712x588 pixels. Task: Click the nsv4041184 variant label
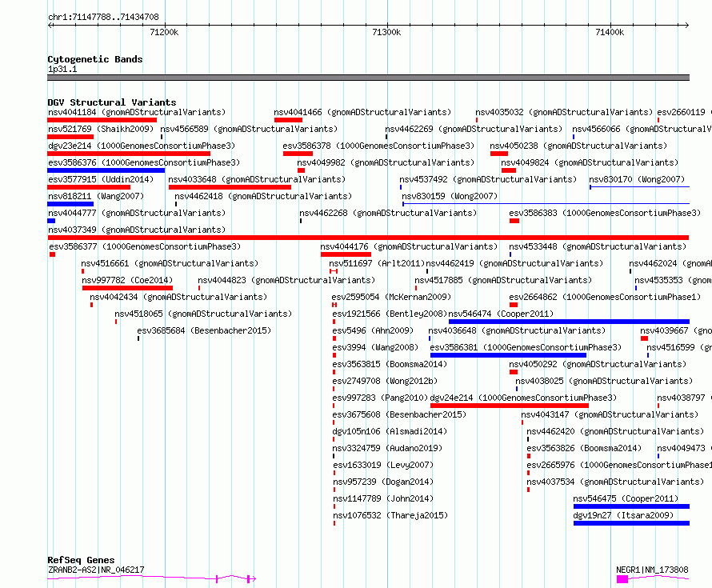coord(137,112)
